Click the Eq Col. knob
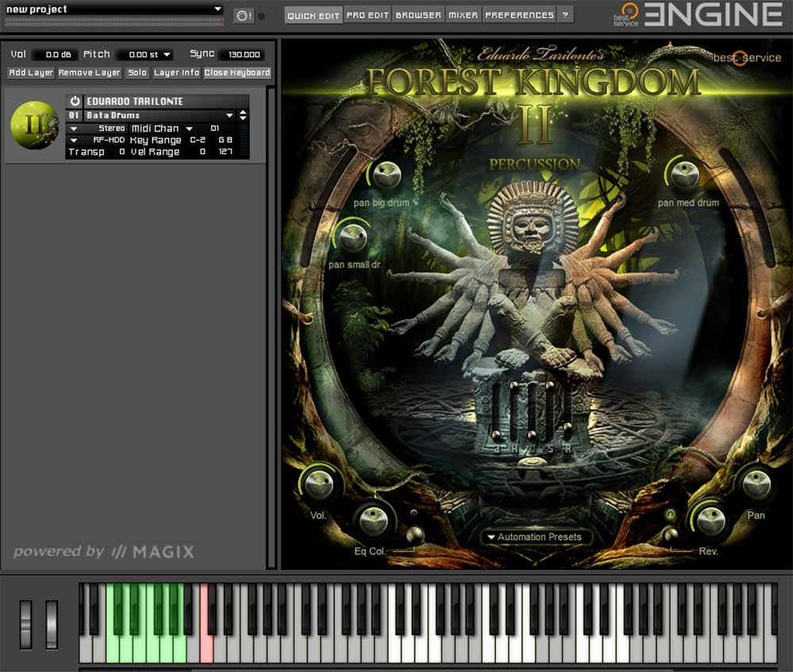Image resolution: width=793 pixels, height=672 pixels. coord(373,521)
